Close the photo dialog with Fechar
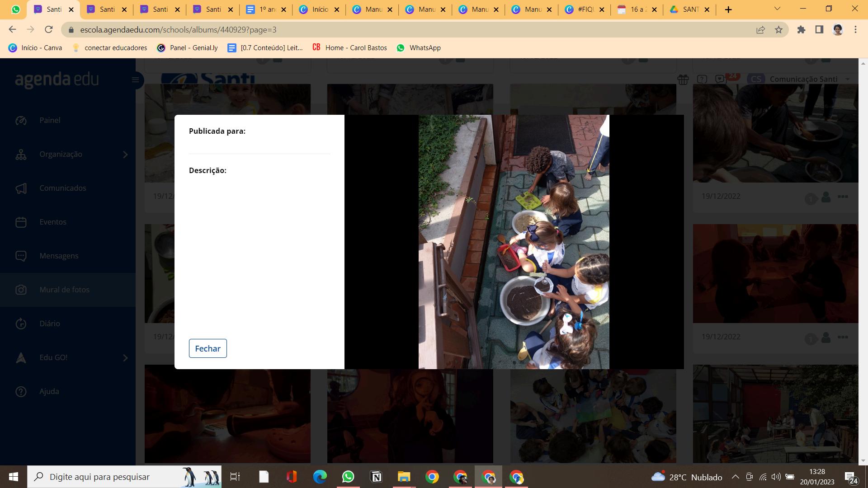 tap(208, 348)
